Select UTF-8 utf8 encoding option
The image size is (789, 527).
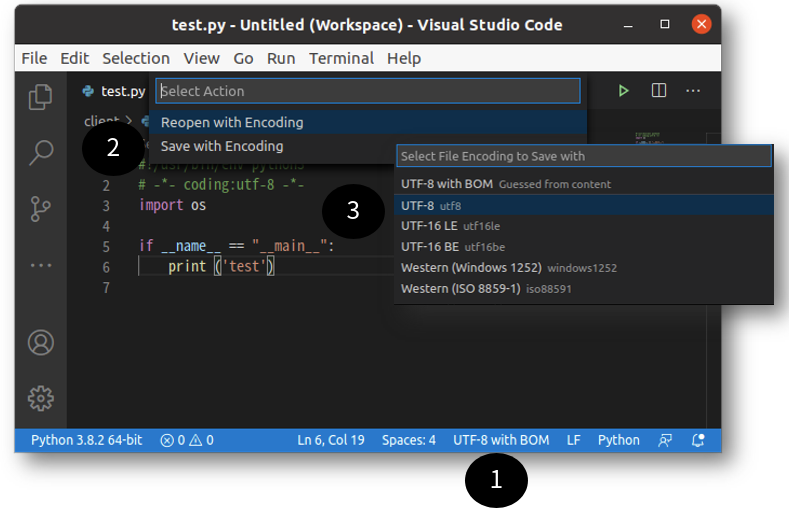(x=584, y=205)
